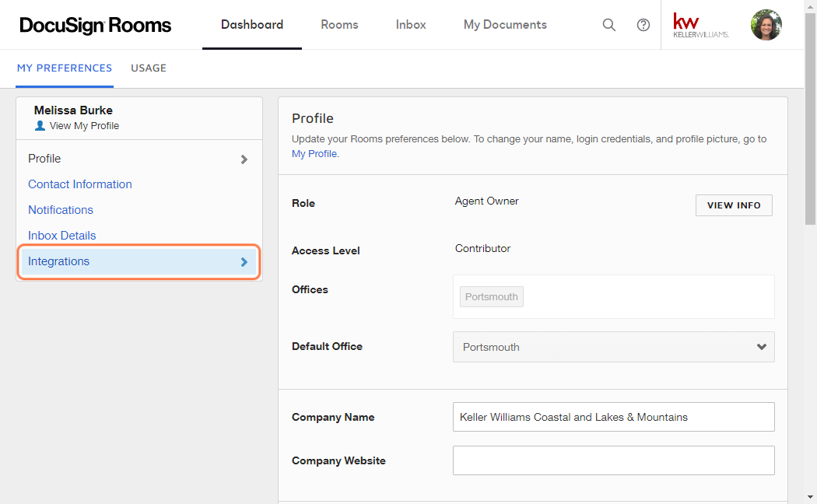The image size is (817, 504).
Task: Click the View Info button
Action: point(734,205)
